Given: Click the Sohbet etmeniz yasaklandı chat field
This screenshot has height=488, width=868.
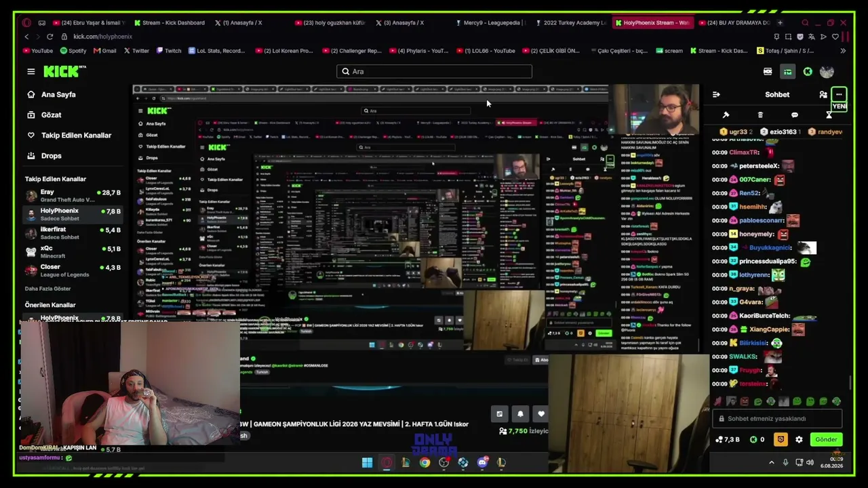Looking at the screenshot, I should 777,419.
